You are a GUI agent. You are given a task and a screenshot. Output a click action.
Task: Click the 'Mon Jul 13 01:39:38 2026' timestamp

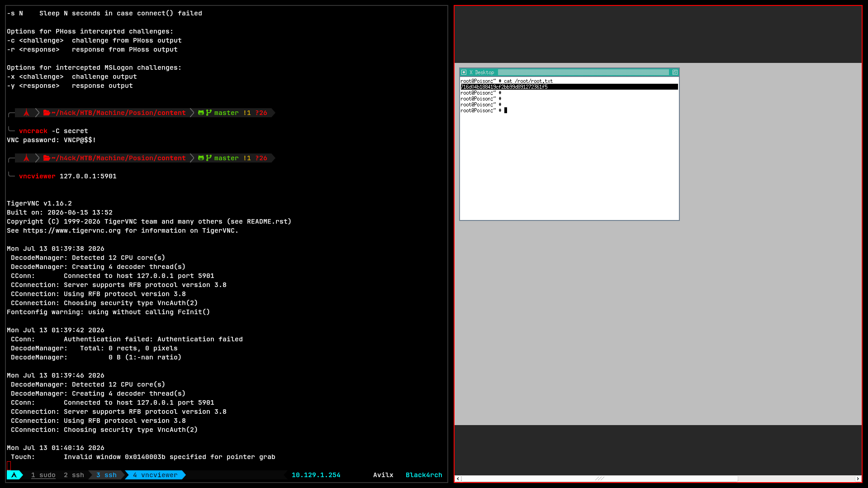[55, 249]
